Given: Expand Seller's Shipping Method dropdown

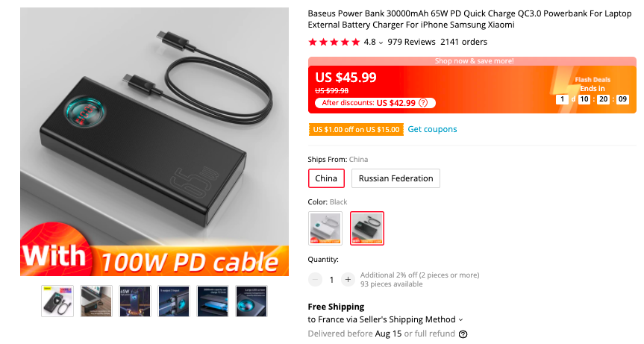Looking at the screenshot, I should [x=460, y=320].
